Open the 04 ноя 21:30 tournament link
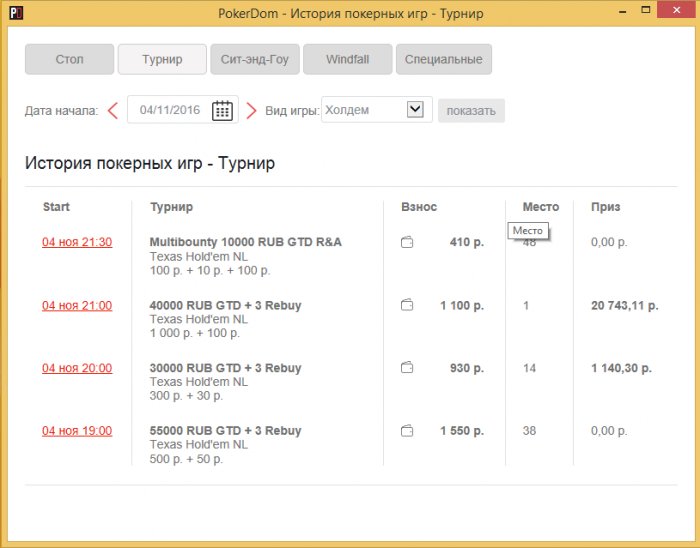700x548 pixels. [77, 242]
